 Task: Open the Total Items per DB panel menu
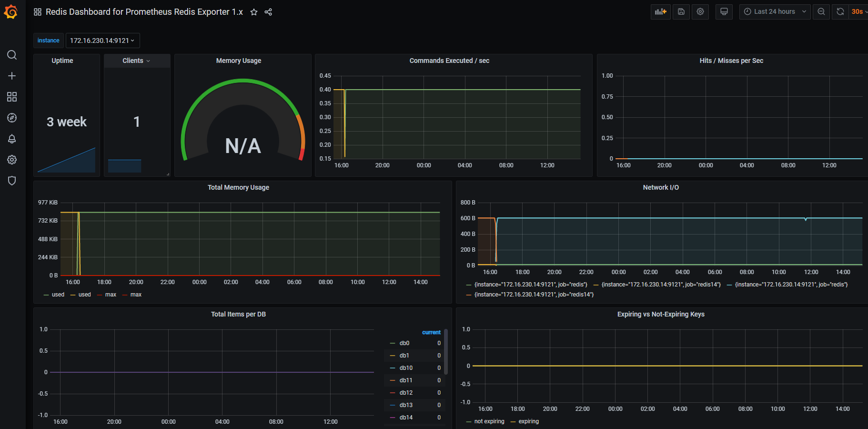[x=238, y=314]
